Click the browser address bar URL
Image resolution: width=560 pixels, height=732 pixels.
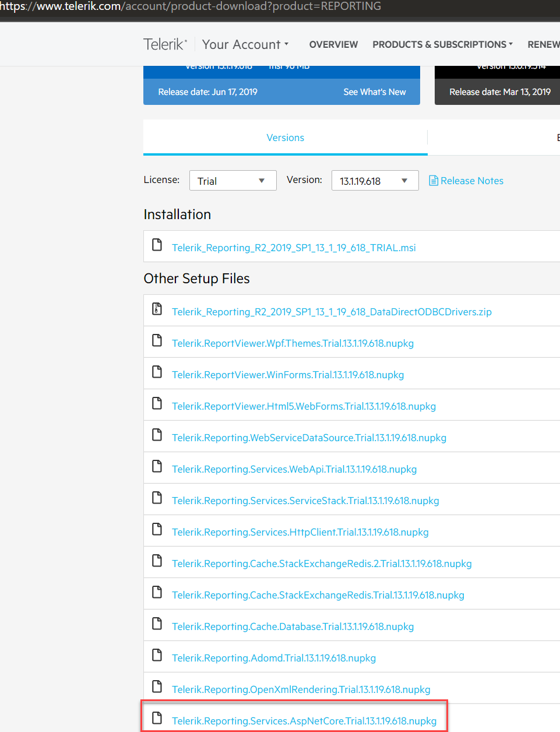click(191, 6)
